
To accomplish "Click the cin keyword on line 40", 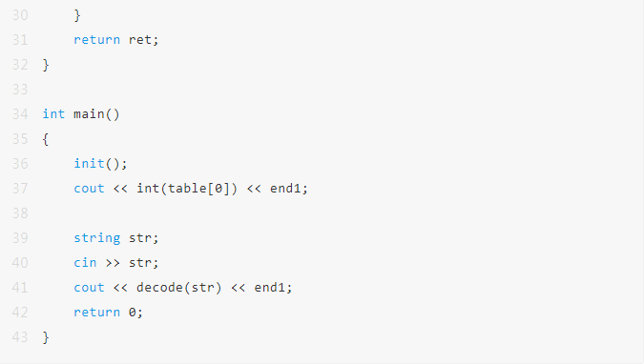I will click(85, 263).
